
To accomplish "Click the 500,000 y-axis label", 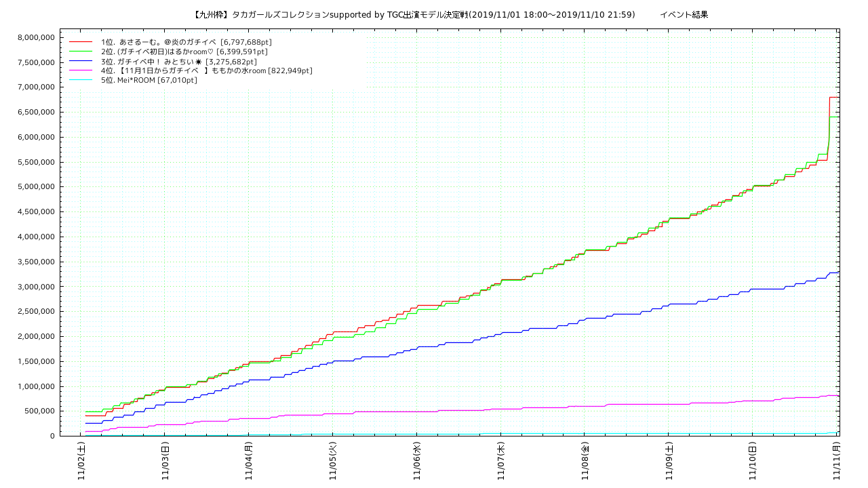I will click(x=38, y=411).
